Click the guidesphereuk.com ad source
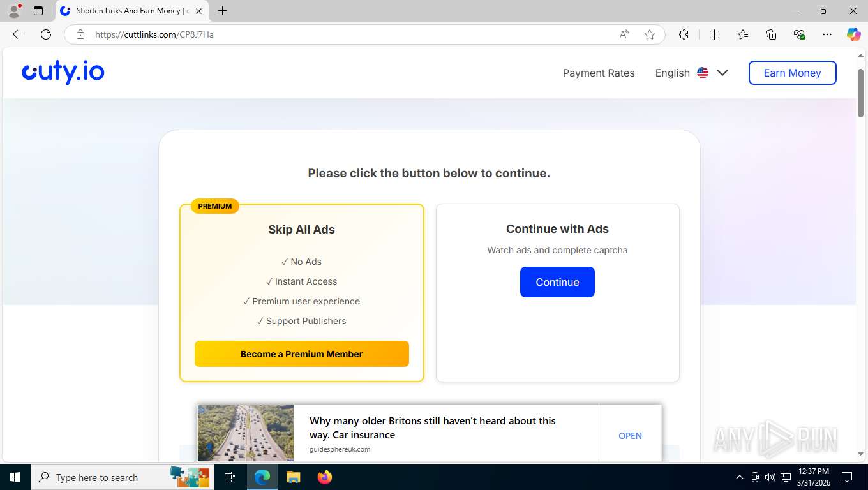The width and height of the screenshot is (868, 490). [340, 449]
